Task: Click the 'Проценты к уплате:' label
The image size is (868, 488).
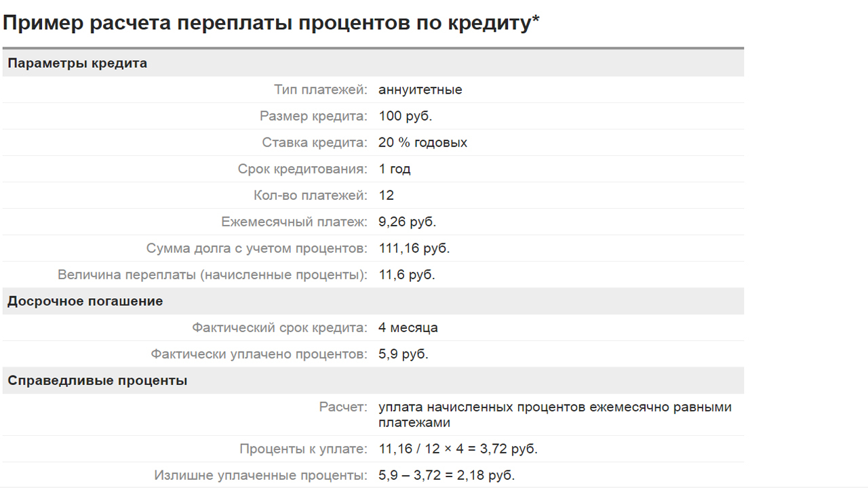Action: pos(304,449)
